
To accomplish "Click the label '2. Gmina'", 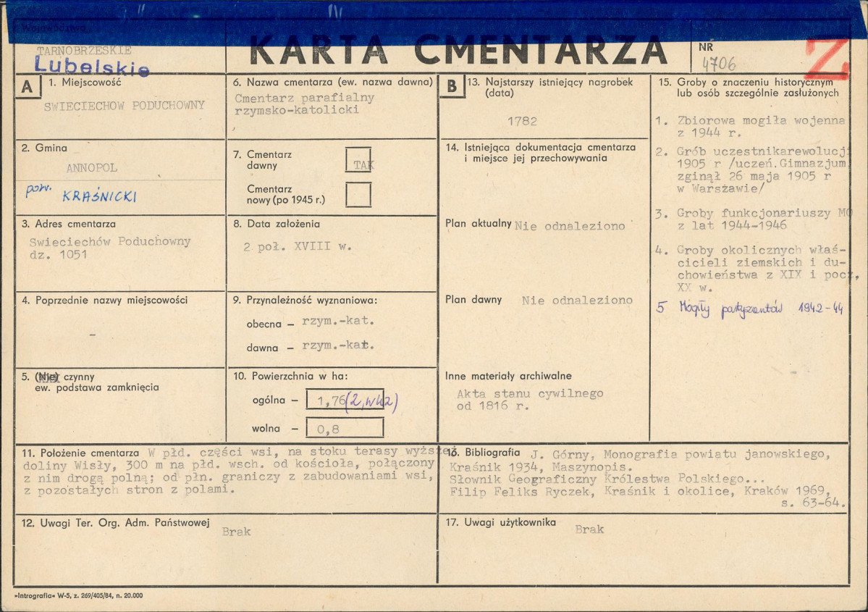I will tap(44, 148).
